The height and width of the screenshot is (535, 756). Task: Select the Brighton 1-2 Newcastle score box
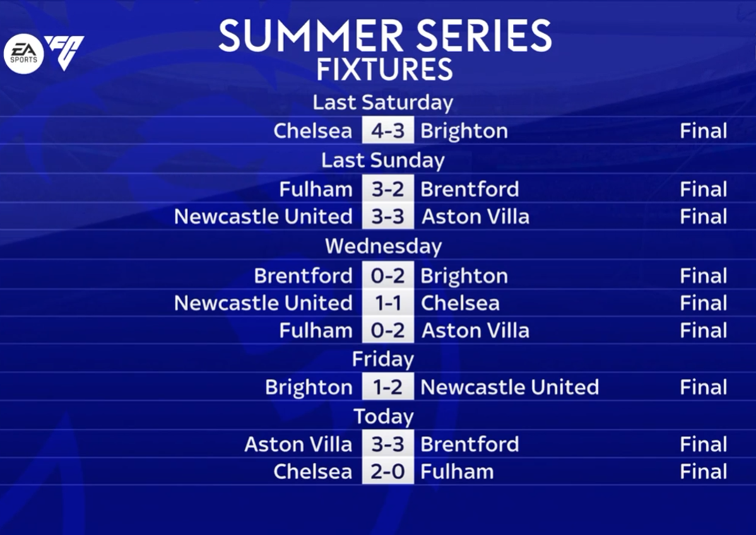pyautogui.click(x=388, y=387)
